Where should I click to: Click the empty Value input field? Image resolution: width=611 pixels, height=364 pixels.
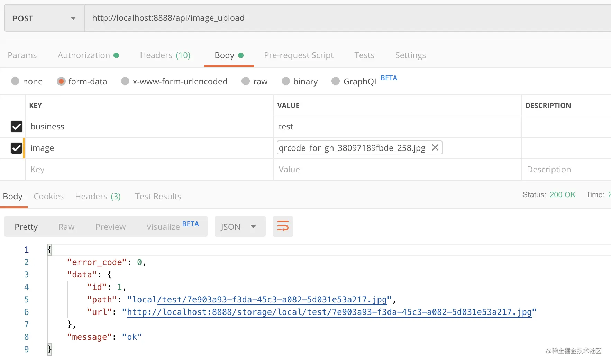[x=397, y=170]
